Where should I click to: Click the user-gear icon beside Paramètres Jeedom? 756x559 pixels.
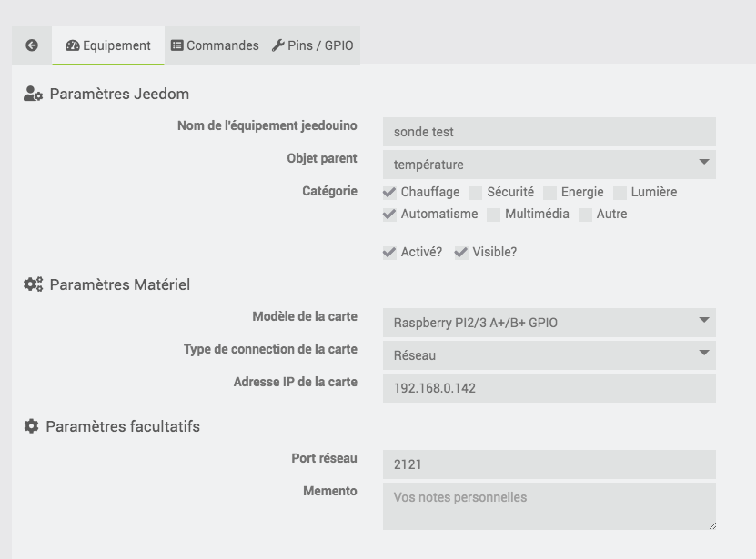click(34, 94)
